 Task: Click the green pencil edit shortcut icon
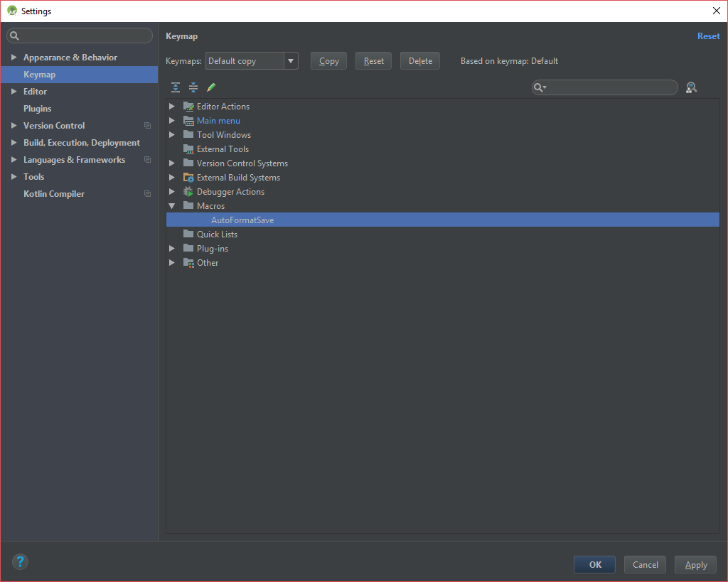pos(211,87)
